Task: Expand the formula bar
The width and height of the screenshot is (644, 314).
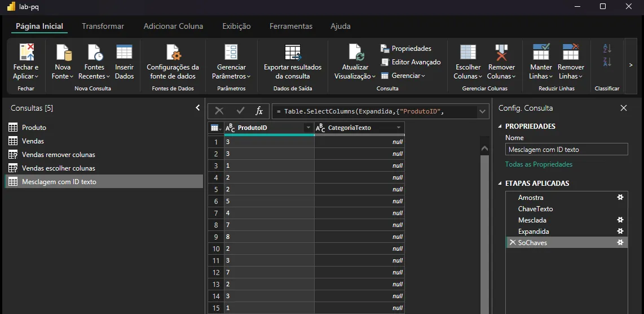Action: (483, 111)
